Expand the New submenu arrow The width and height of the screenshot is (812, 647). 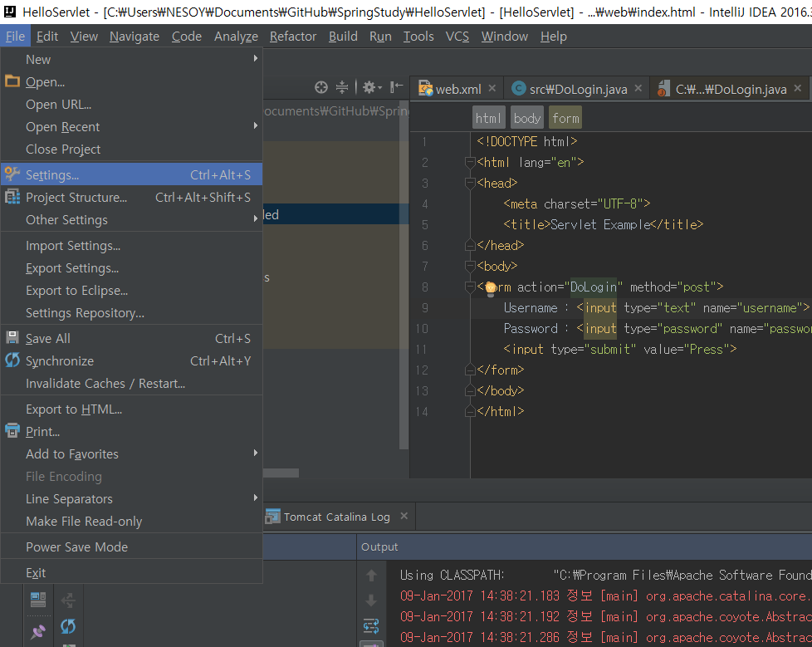click(x=255, y=58)
